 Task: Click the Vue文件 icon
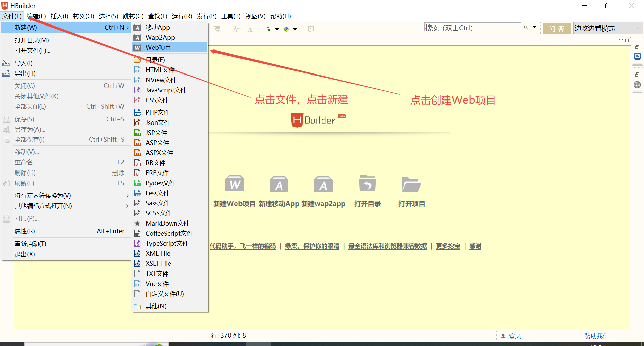tap(137, 284)
